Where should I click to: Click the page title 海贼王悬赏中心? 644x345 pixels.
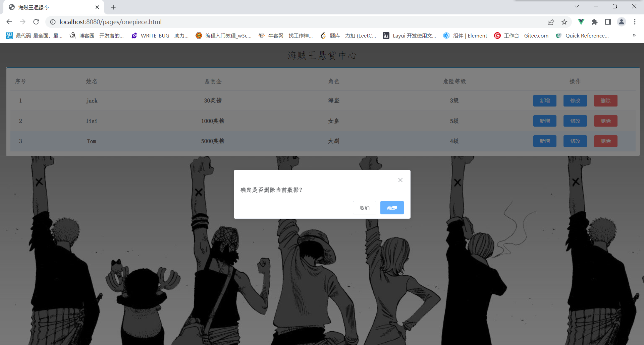[322, 55]
